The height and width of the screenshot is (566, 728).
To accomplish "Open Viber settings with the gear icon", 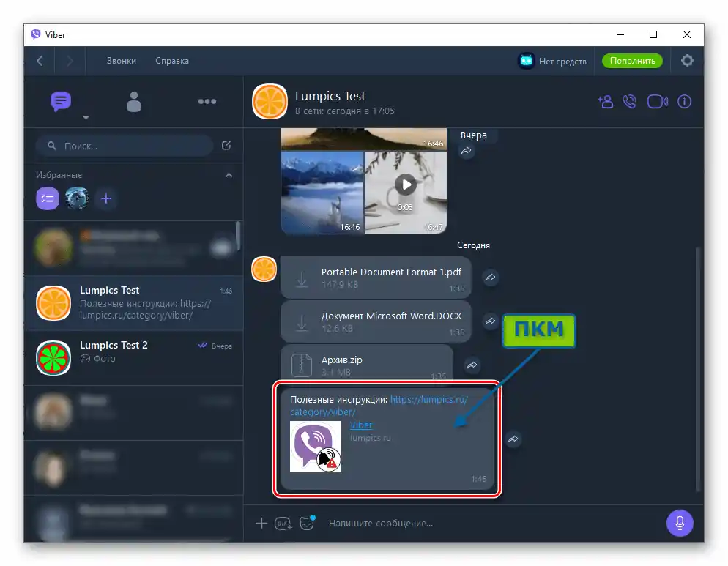I will click(x=687, y=61).
